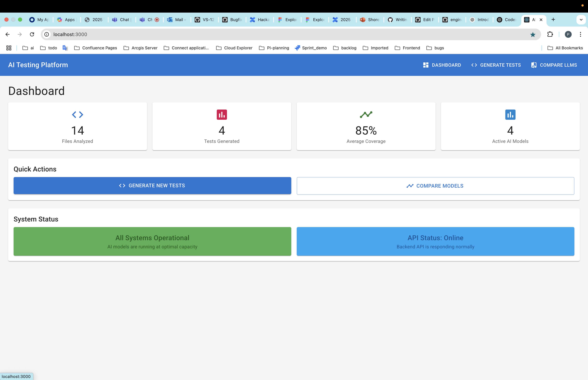Open Chrome three-dot menu
Screen dimensions: 588x380
580,34
